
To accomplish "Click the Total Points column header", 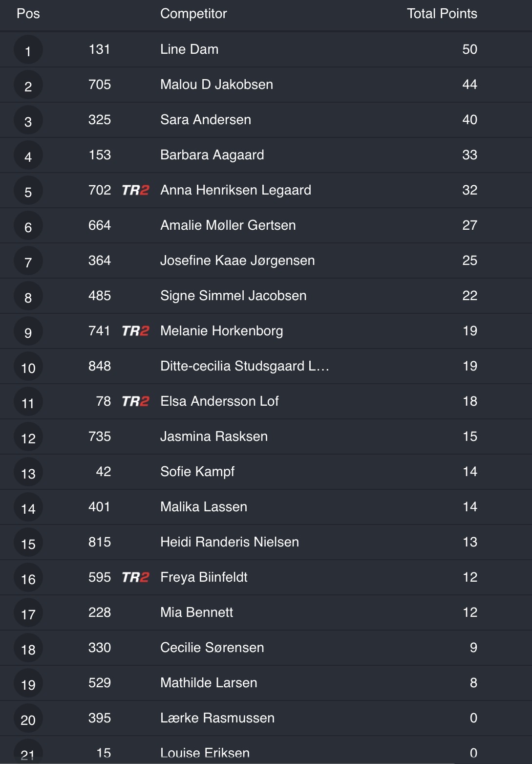I will pos(442,14).
